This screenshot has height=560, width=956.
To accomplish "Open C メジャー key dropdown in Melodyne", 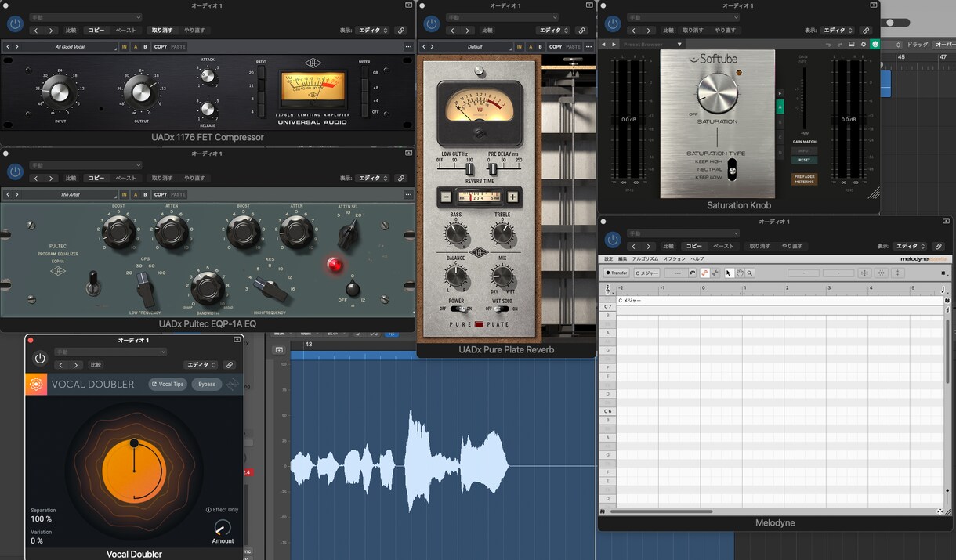I will pyautogui.click(x=646, y=273).
